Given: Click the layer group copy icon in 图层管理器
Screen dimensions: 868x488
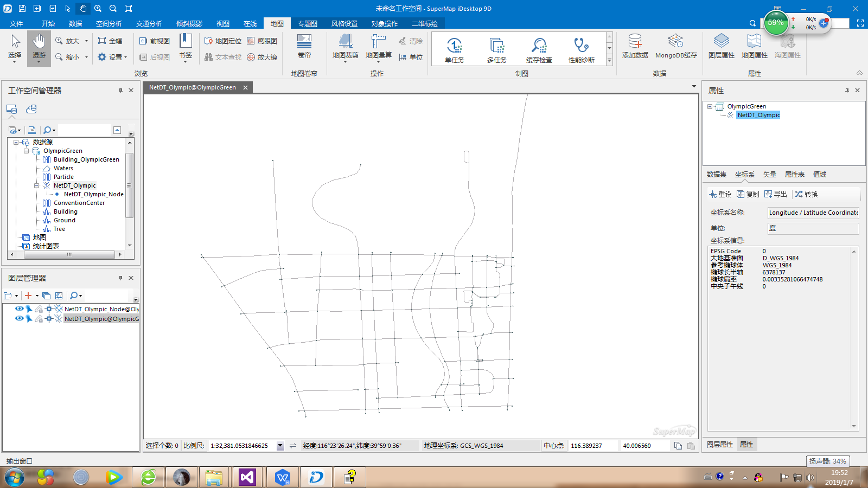Looking at the screenshot, I should point(47,296).
